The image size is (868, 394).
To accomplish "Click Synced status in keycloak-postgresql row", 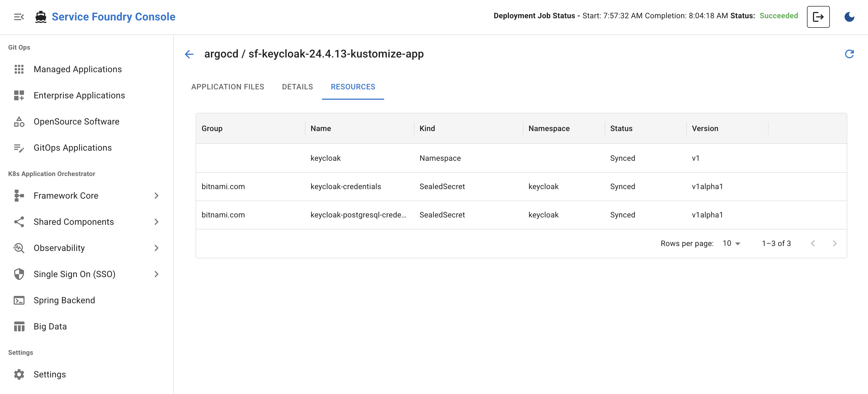I will click(622, 215).
